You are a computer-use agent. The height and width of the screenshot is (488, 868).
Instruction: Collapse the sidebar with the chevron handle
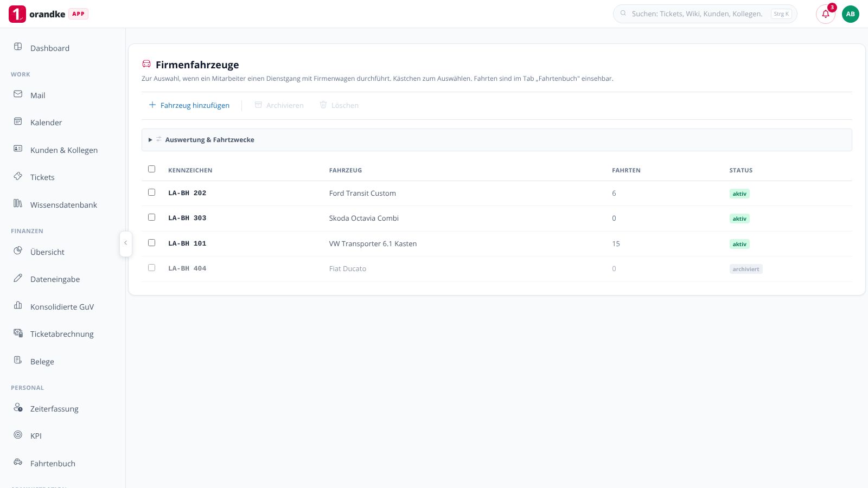[x=125, y=243]
